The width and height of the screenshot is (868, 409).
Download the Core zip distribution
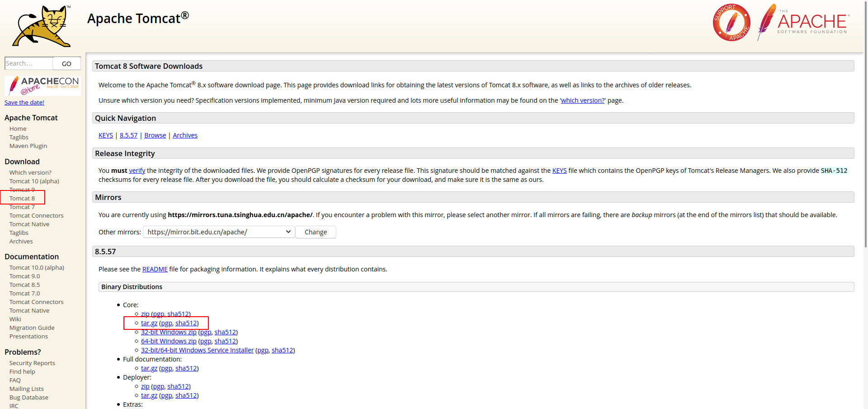[145, 314]
